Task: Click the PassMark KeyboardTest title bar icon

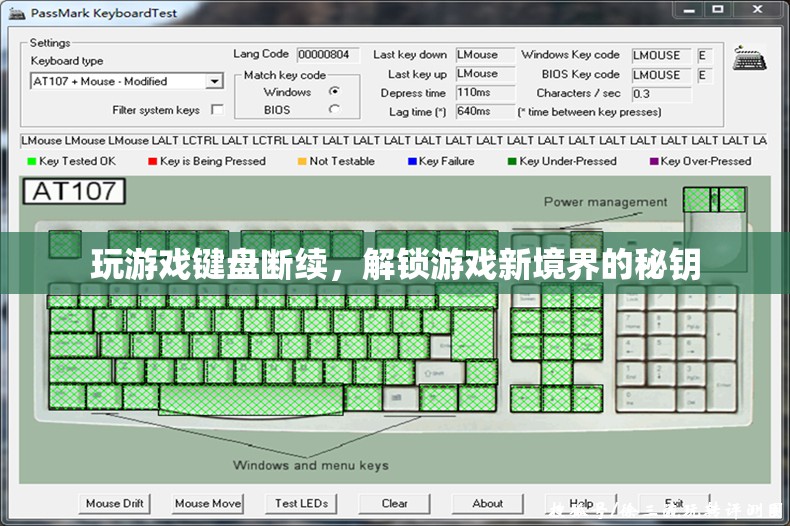Action: (17, 13)
